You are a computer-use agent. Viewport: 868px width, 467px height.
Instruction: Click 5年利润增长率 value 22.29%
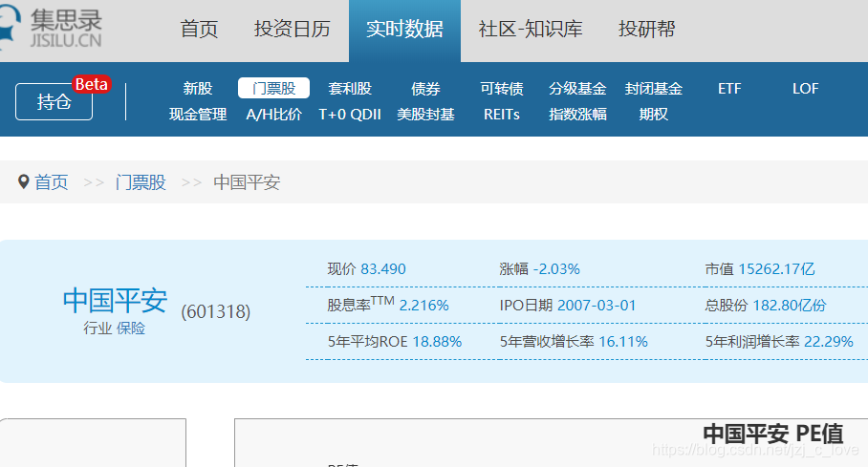pos(828,341)
